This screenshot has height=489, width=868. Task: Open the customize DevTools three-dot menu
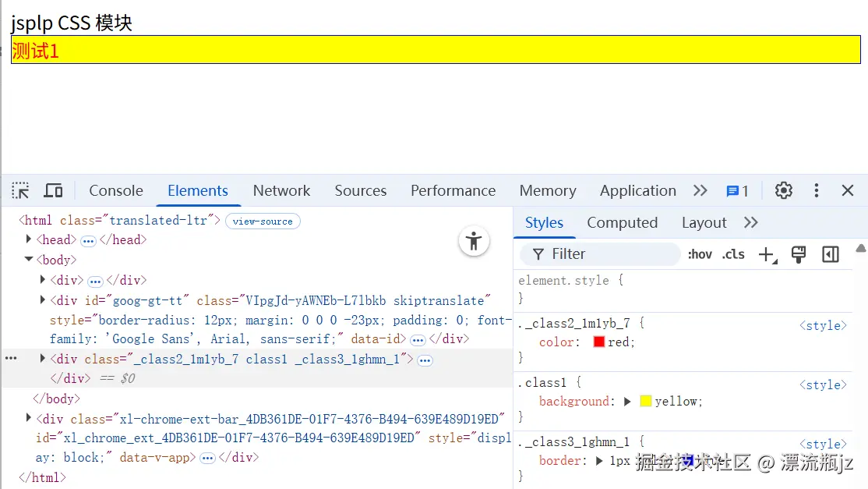815,190
